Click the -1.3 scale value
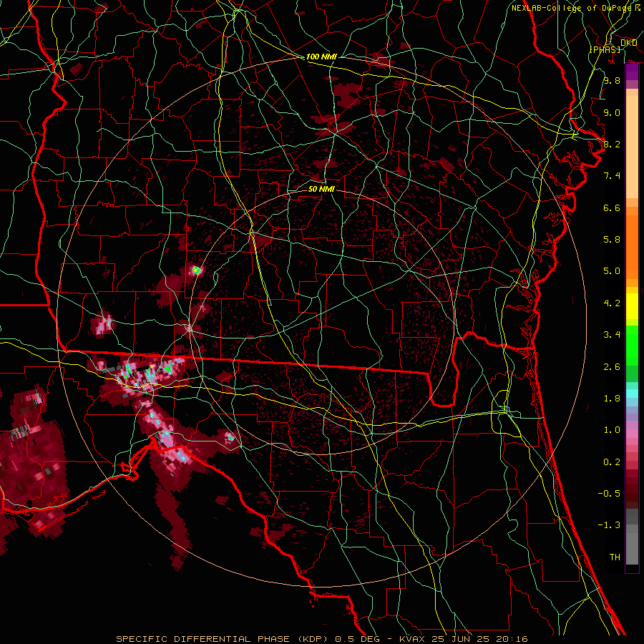The image size is (644, 644). (609, 525)
